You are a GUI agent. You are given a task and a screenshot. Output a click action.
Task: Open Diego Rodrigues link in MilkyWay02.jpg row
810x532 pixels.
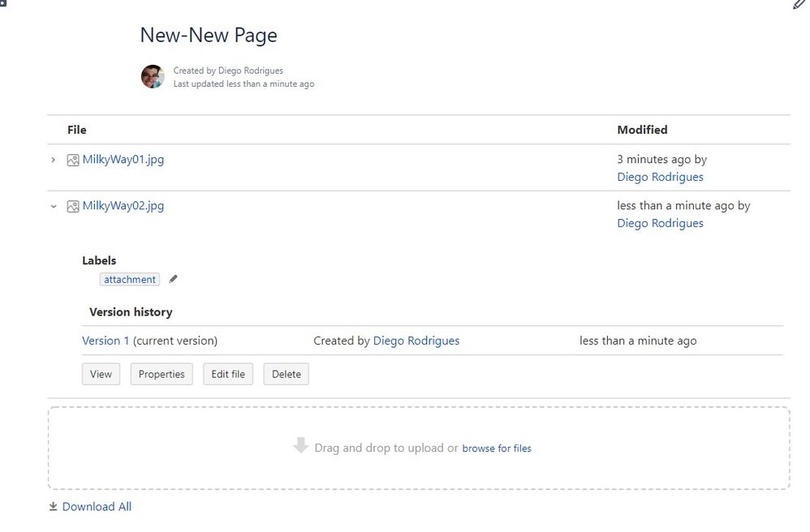660,224
